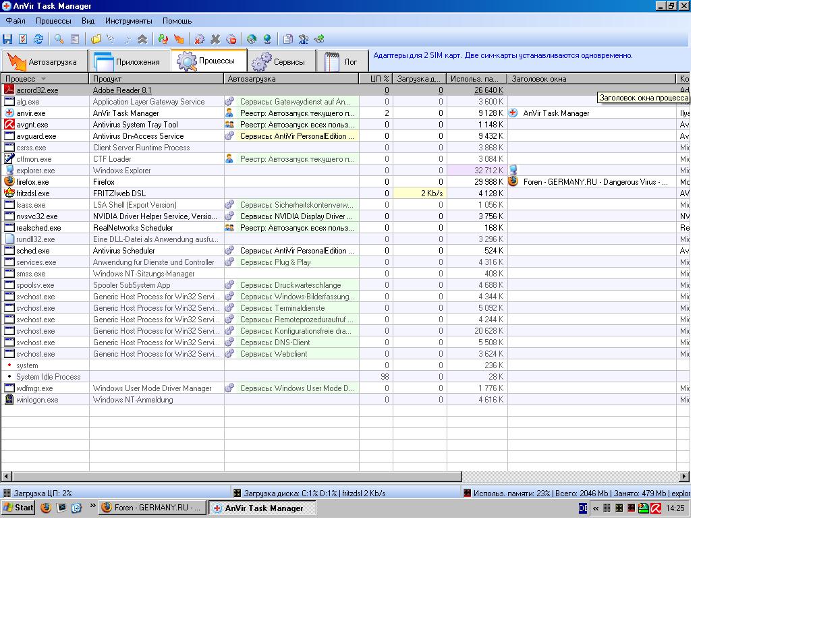Sort by the Заголовок окна column header
Viewport: 840px width, 627px height.
pos(592,79)
